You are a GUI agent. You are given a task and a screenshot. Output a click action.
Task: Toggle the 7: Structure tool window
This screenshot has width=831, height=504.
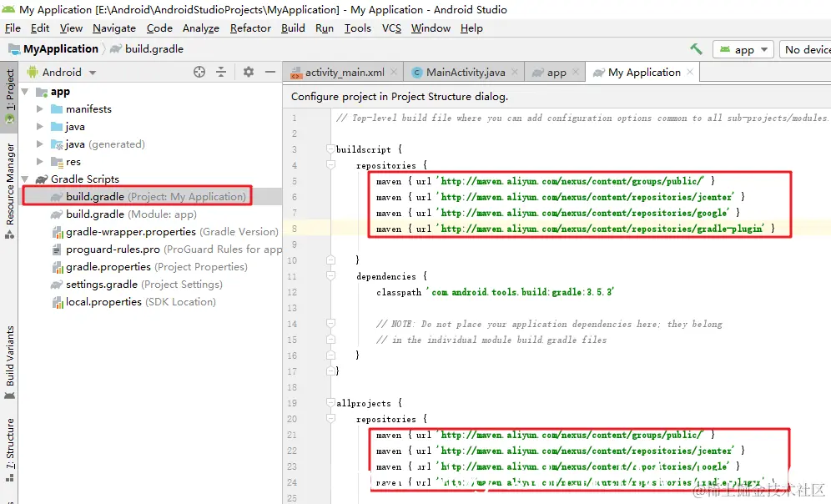[9, 450]
